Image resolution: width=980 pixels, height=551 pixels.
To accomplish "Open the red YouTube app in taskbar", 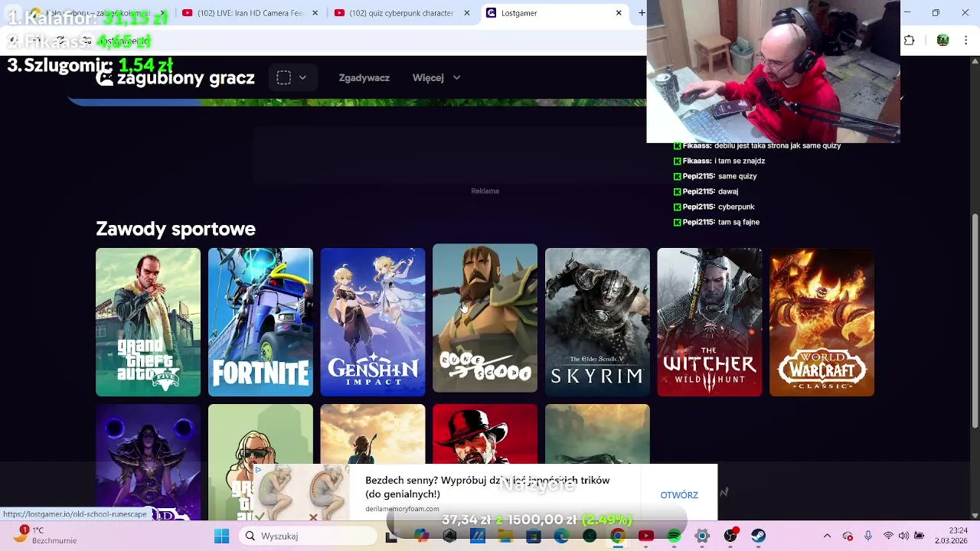I will pyautogui.click(x=645, y=536).
